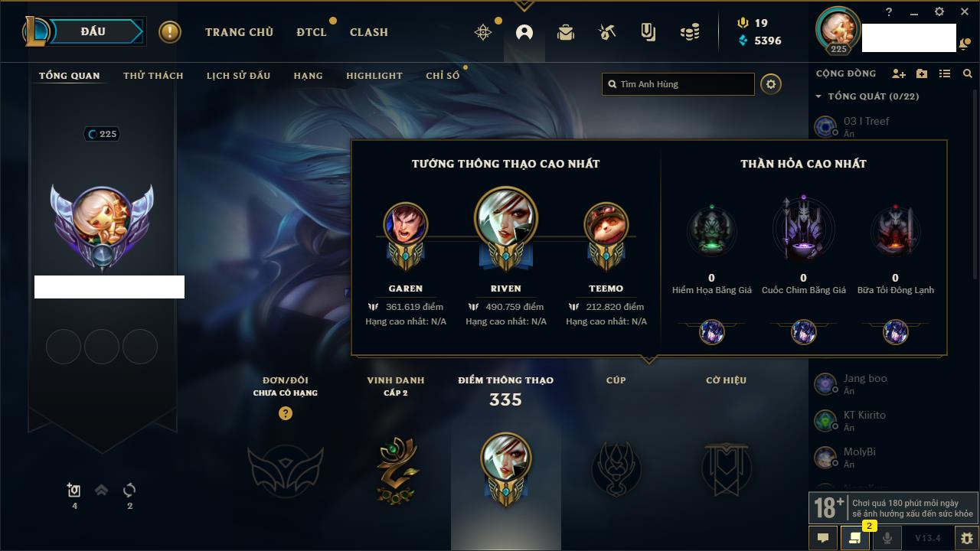
Task: Switch to the LỊCH SỬ ĐẤU tab
Action: coord(238,76)
